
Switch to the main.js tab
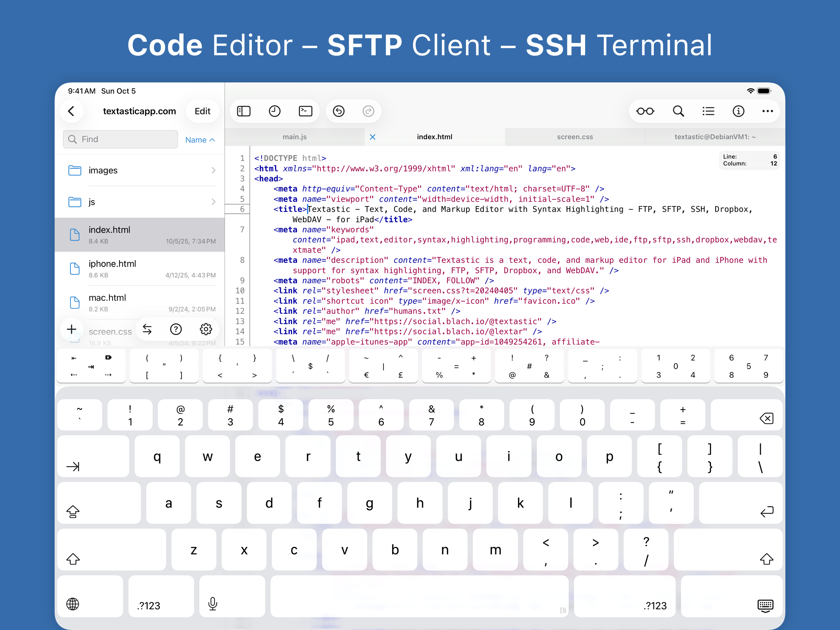pos(294,137)
